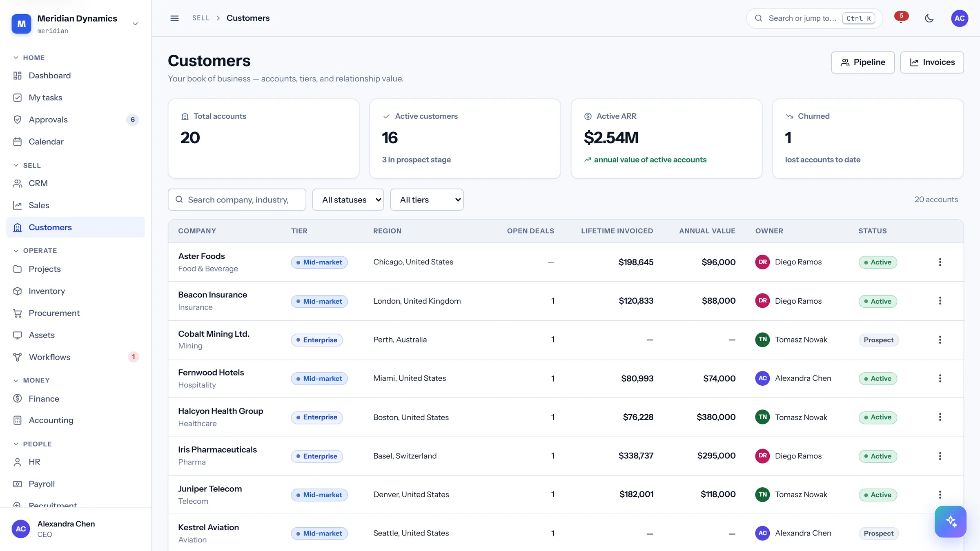Image resolution: width=980 pixels, height=551 pixels.
Task: Focus the company search field
Action: [237, 200]
